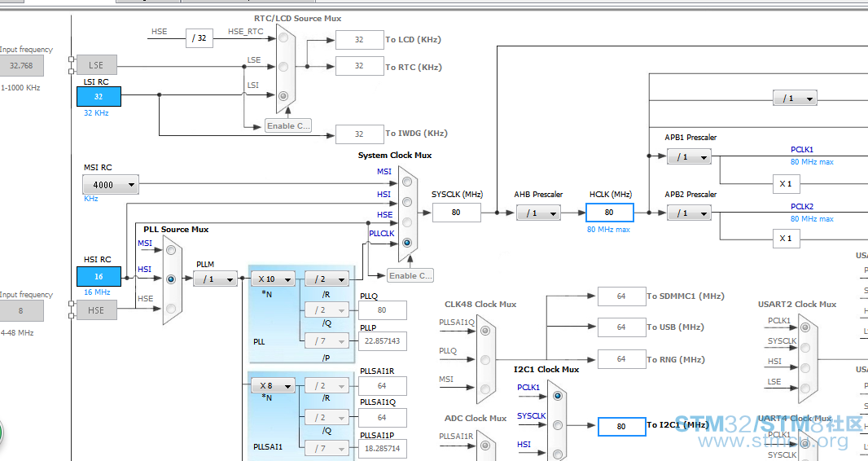Select MSI in System Clock Mux
The image size is (868, 461).
tap(407, 182)
